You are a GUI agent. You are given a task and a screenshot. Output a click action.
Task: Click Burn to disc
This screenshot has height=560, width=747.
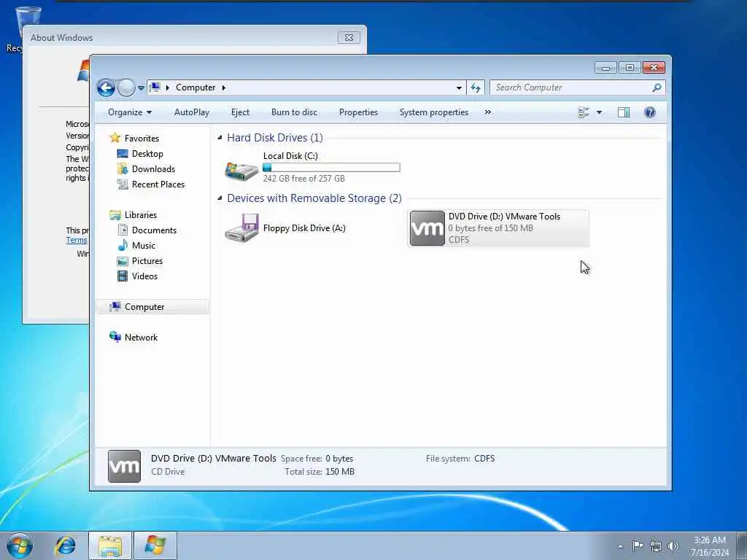[294, 112]
